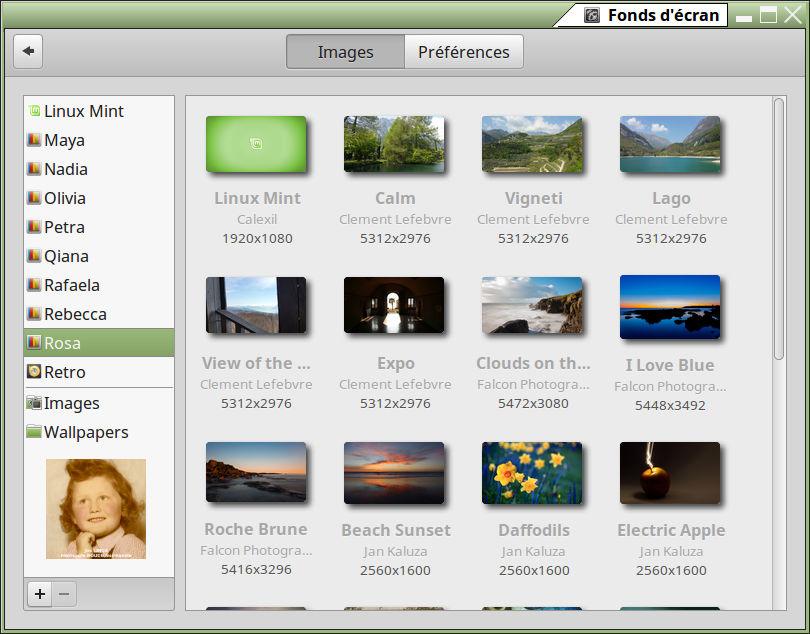Click the Wallpapers folder icon
The image size is (810, 634).
tap(34, 432)
